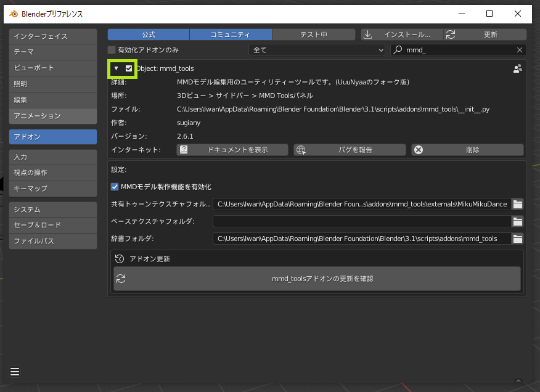Click the __init__.py file path text

[x=333, y=109]
